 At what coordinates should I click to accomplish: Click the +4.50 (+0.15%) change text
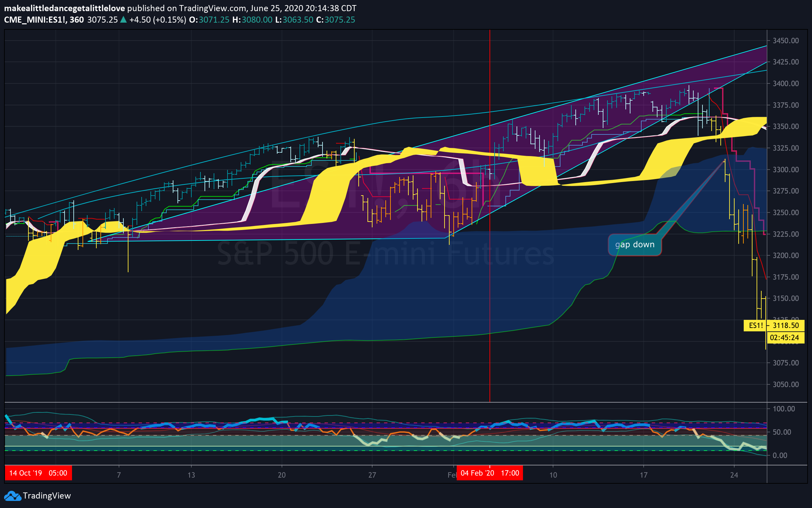click(158, 20)
